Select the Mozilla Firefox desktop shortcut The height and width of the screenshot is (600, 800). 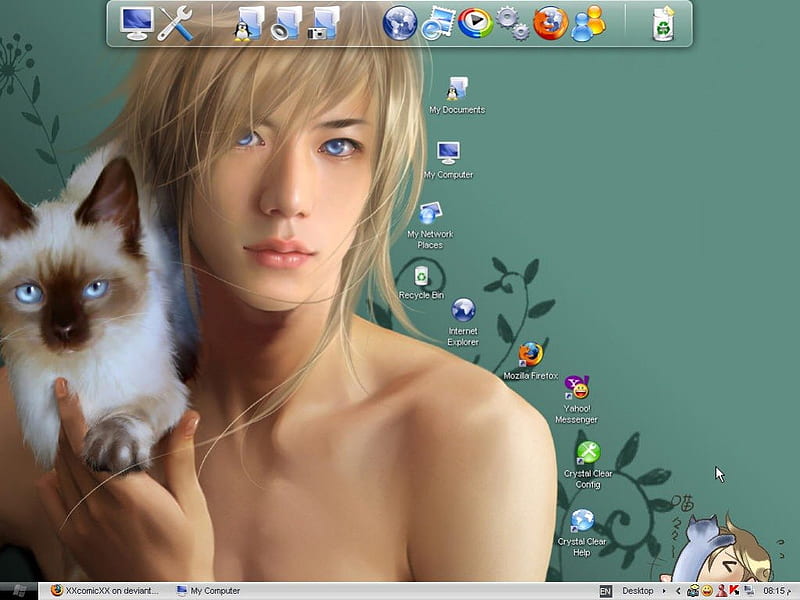531,361
